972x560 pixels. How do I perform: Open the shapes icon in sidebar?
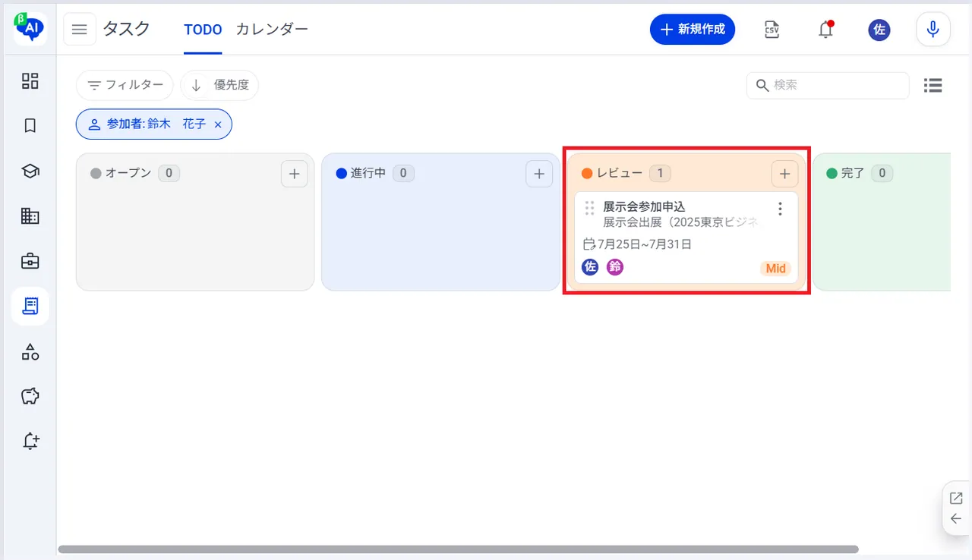click(30, 351)
